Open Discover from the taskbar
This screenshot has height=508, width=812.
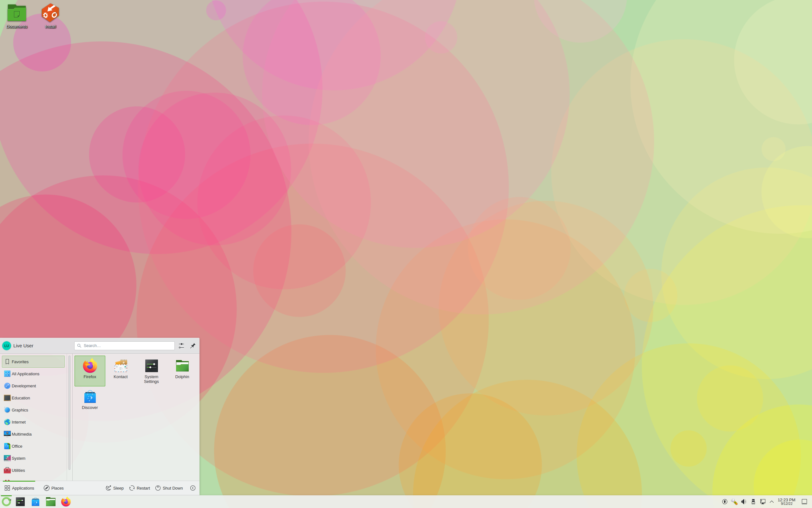click(x=35, y=502)
